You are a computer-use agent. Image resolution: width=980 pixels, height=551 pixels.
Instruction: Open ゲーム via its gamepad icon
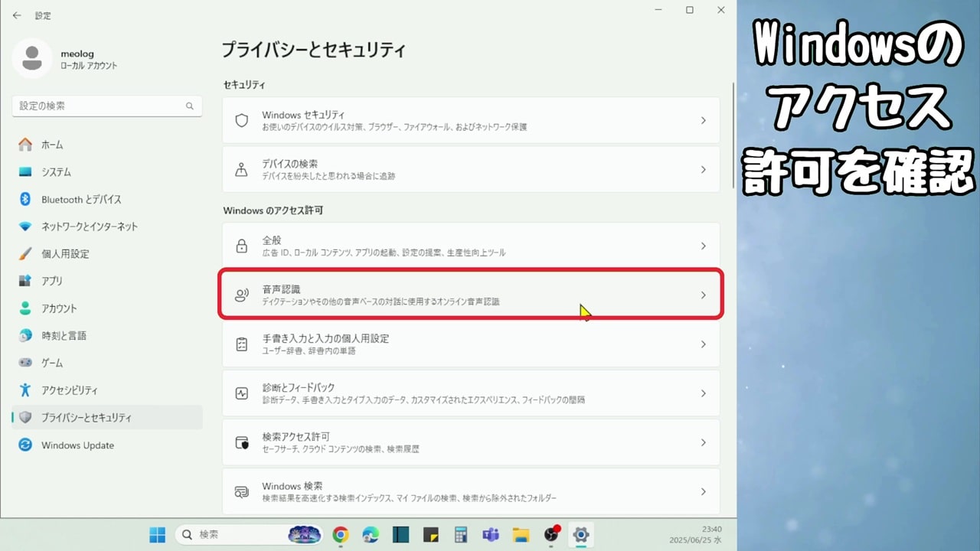coord(25,363)
